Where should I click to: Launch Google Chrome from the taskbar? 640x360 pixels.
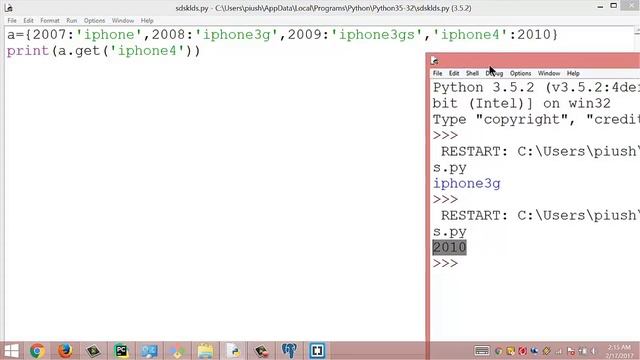coord(37,351)
